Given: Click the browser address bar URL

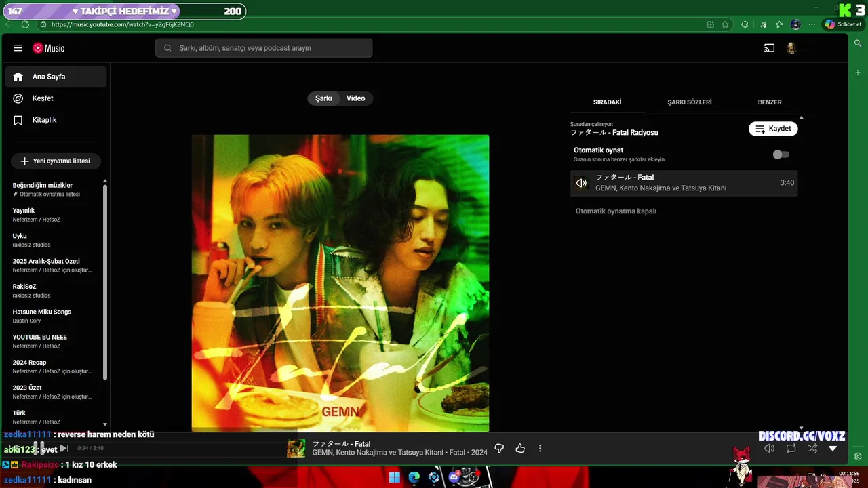Looking at the screenshot, I should pyautogui.click(x=123, y=24).
